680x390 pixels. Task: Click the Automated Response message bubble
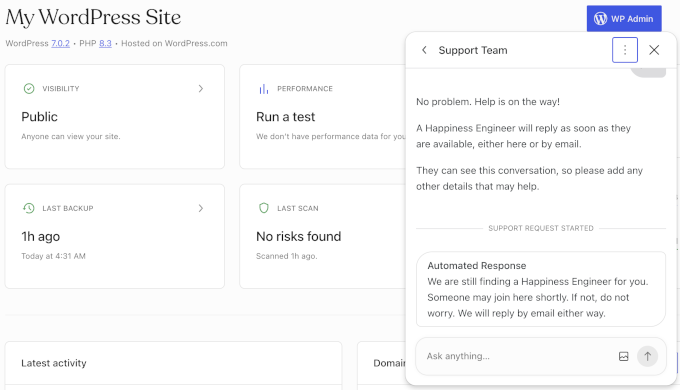pyautogui.click(x=541, y=289)
